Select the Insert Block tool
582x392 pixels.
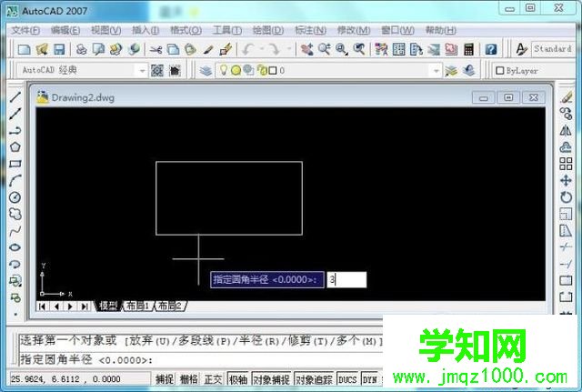15,281
